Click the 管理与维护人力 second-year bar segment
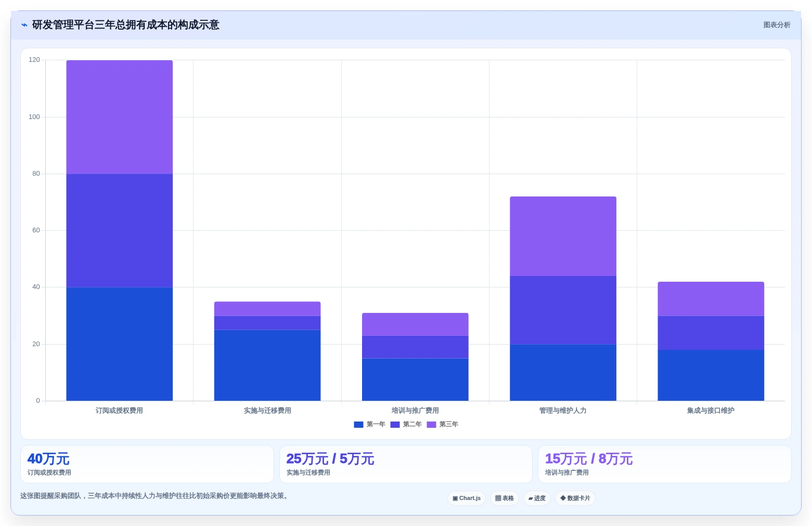Screen dimensions: 812x526 click(x=563, y=310)
